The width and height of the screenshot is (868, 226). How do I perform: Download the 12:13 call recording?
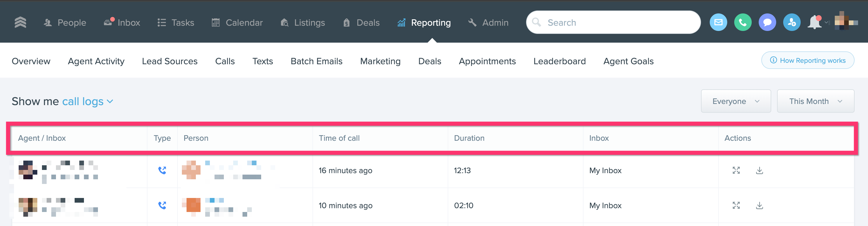(759, 170)
